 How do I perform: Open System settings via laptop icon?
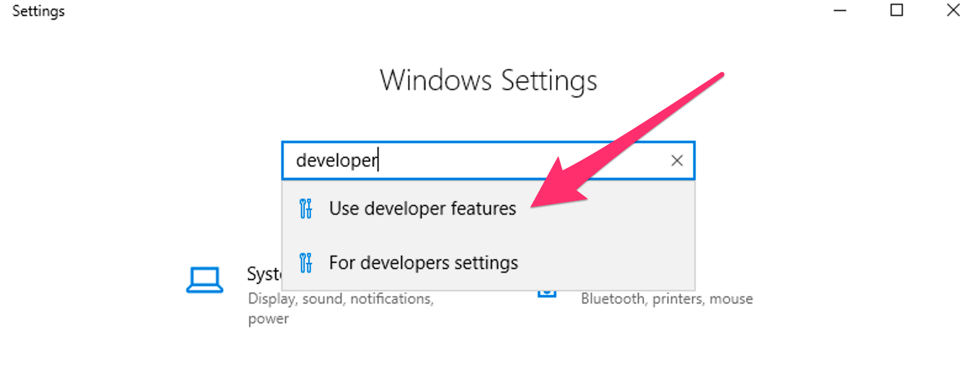coord(205,280)
